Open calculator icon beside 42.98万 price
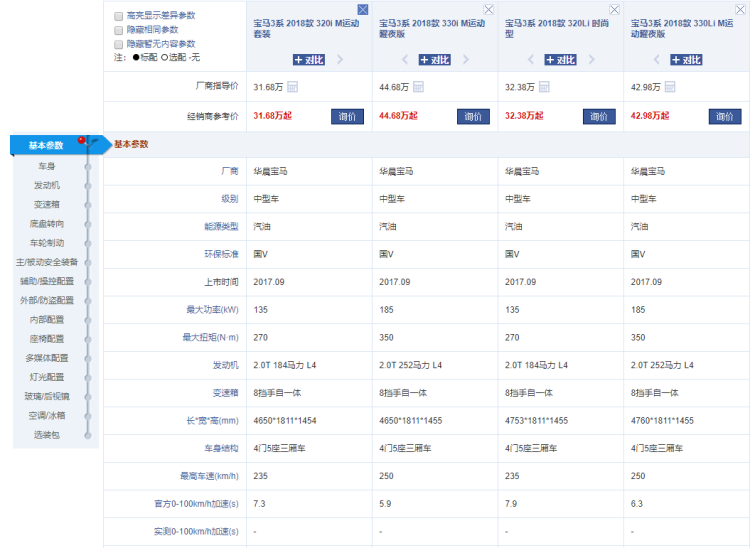750x548 pixels. [670, 87]
